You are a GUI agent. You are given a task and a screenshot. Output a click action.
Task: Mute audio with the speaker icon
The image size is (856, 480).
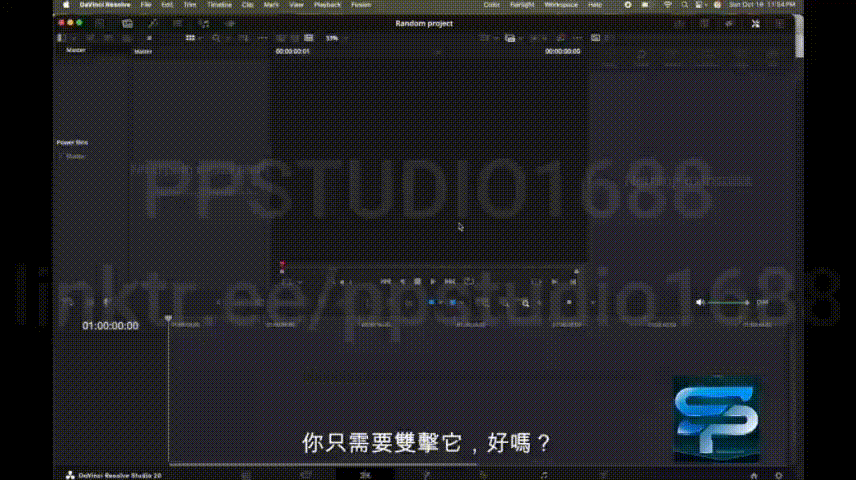700,302
